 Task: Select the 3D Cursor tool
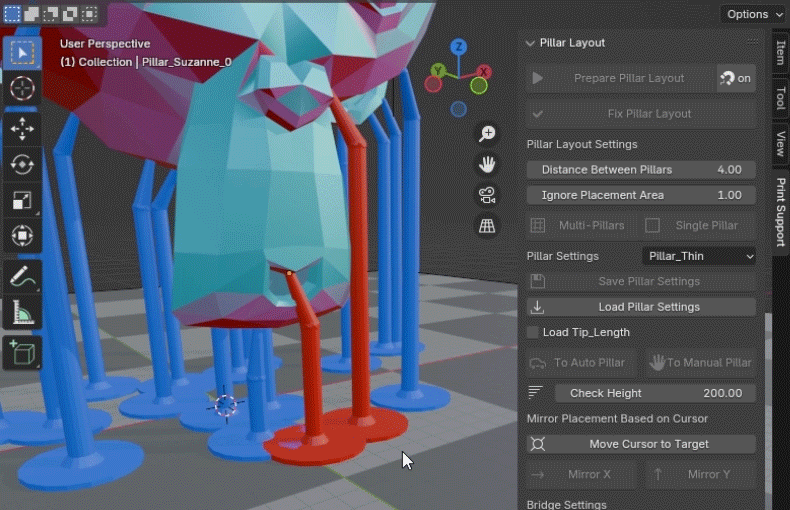pyautogui.click(x=22, y=89)
